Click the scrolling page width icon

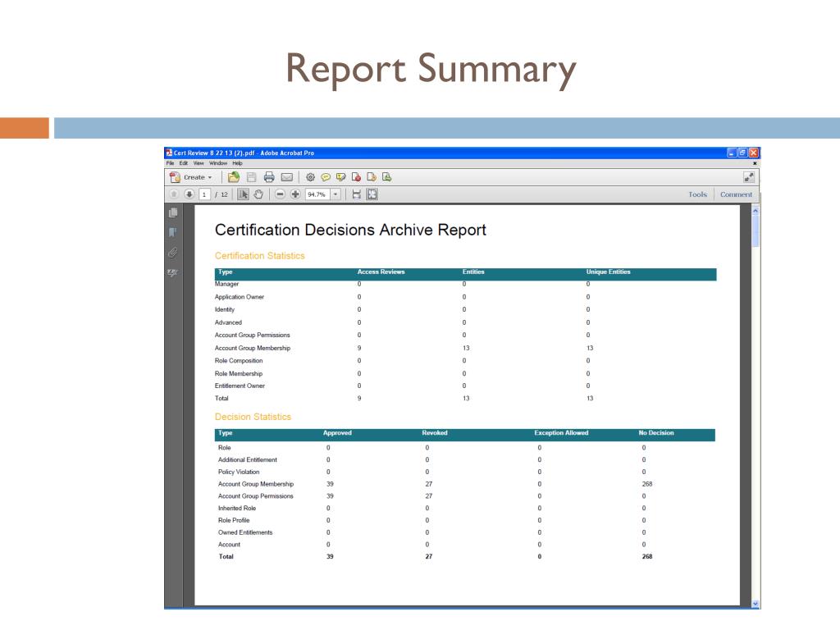(x=356, y=194)
